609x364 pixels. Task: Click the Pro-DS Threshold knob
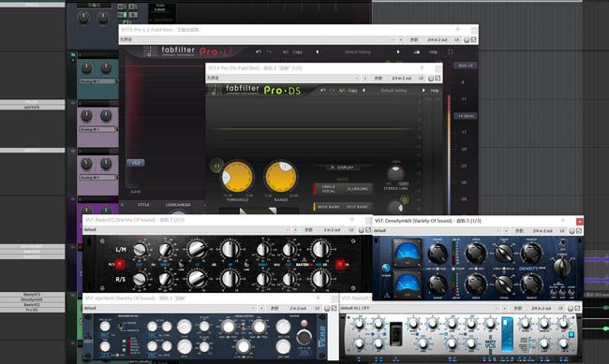click(x=237, y=177)
